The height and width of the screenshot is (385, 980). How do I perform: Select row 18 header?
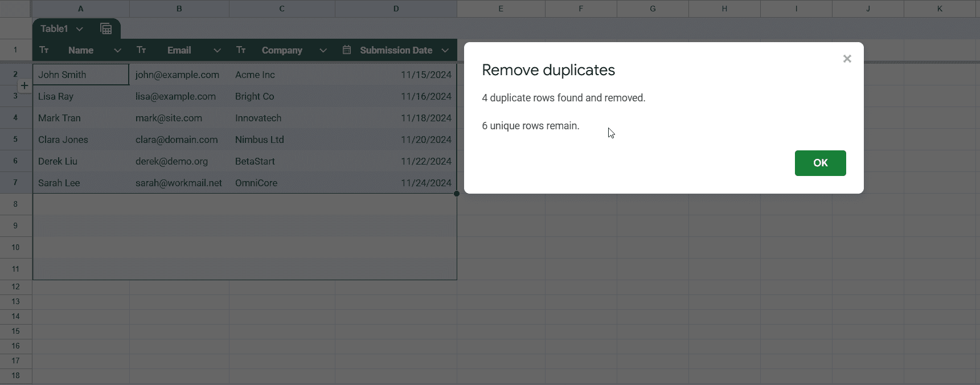[x=15, y=375]
